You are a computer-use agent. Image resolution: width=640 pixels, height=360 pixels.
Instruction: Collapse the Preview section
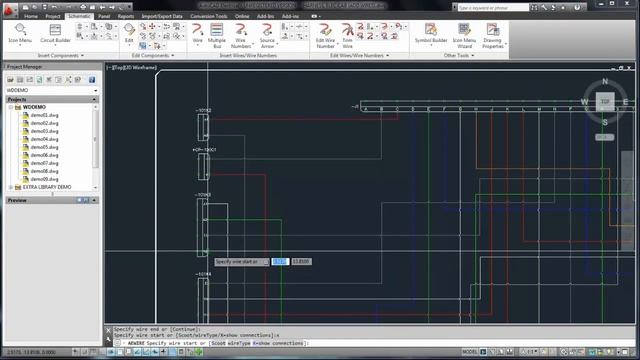(x=94, y=200)
